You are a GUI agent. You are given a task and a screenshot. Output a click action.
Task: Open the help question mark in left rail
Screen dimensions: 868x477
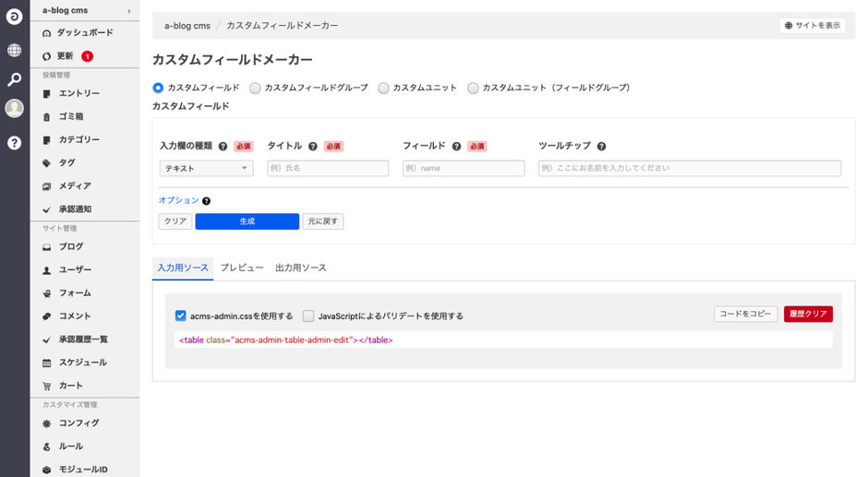(14, 142)
